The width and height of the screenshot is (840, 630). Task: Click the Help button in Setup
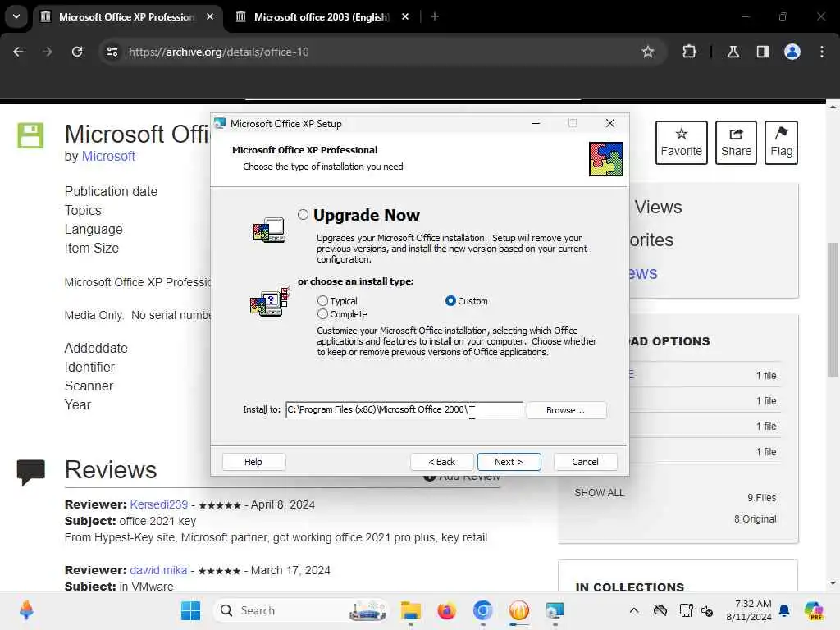[x=253, y=462]
